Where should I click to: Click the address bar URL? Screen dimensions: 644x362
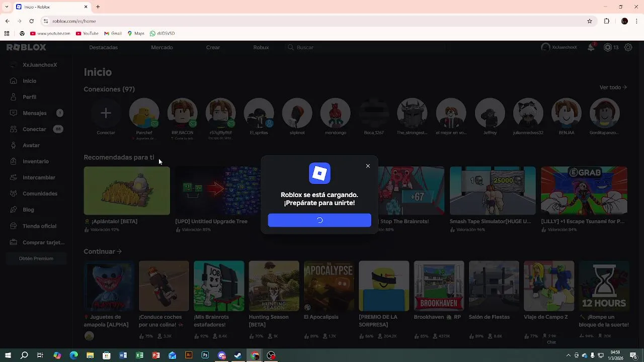[x=74, y=21]
